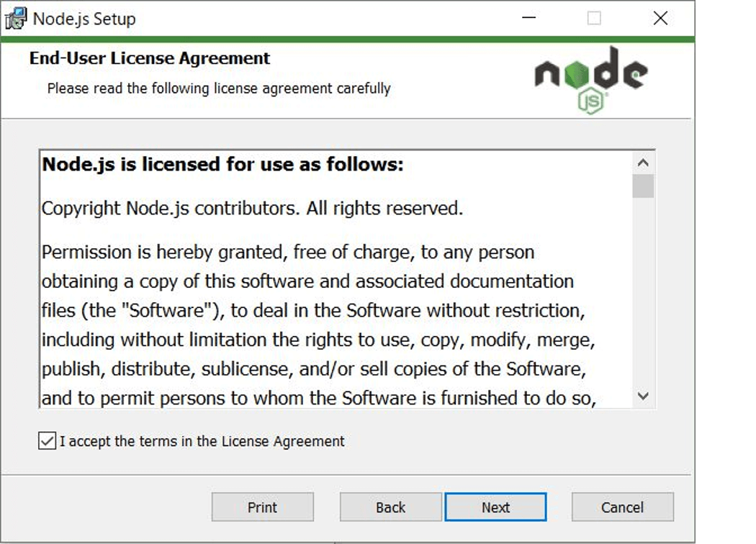
Task: Go Back to the previous setup page
Action: point(390,507)
